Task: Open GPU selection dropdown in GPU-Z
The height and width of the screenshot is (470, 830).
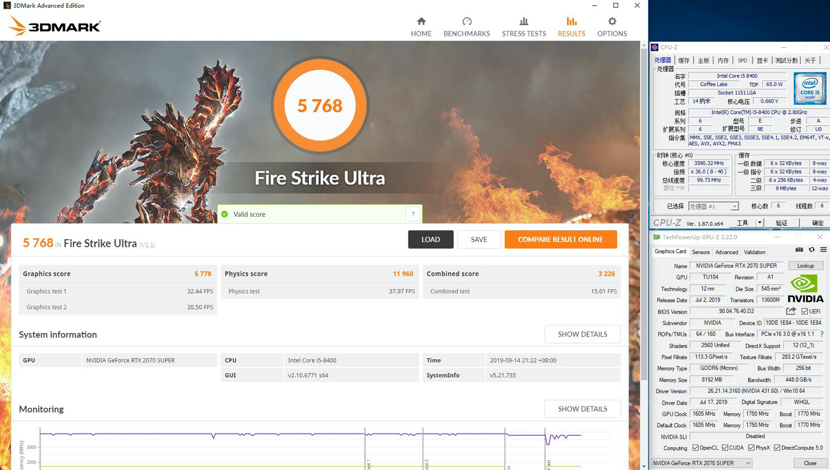Action: pyautogui.click(x=701, y=463)
